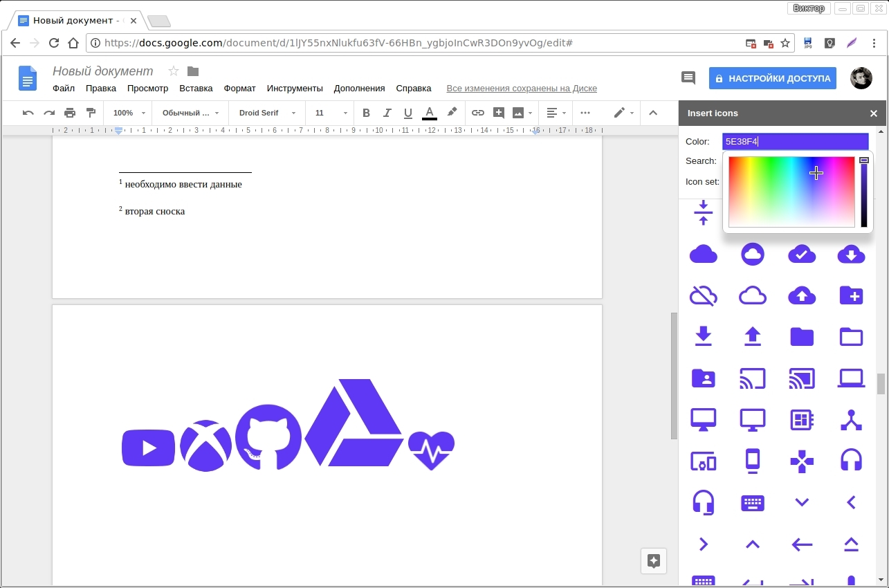Pick a hue in the color gradient square
The width and height of the screenshot is (889, 588).
point(791,192)
